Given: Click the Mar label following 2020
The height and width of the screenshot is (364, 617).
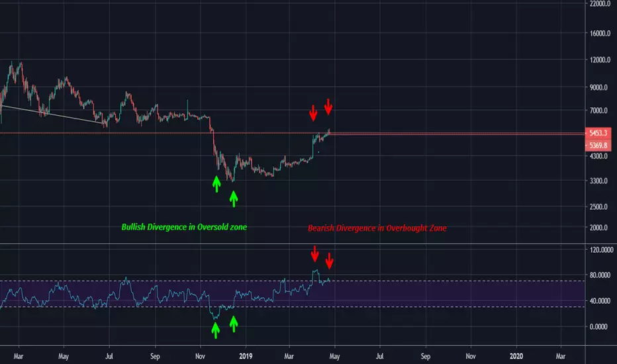Looking at the screenshot, I should 560,356.
